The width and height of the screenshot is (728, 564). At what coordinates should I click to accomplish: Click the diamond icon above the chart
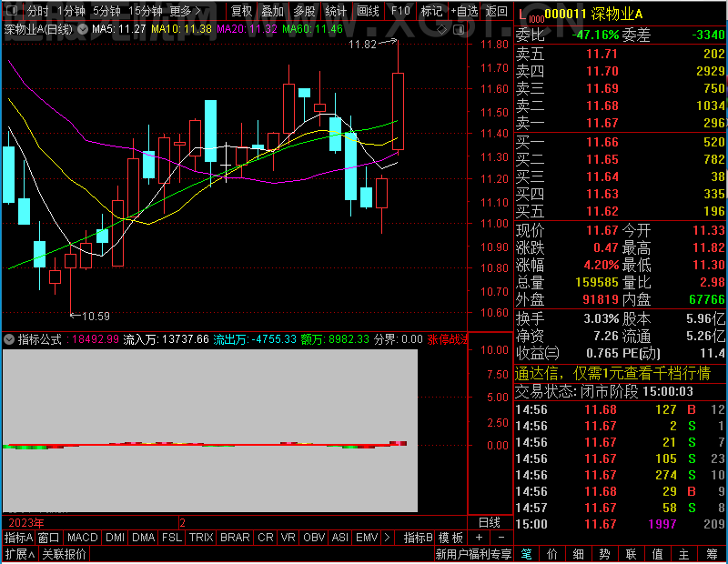pyautogui.click(x=442, y=30)
